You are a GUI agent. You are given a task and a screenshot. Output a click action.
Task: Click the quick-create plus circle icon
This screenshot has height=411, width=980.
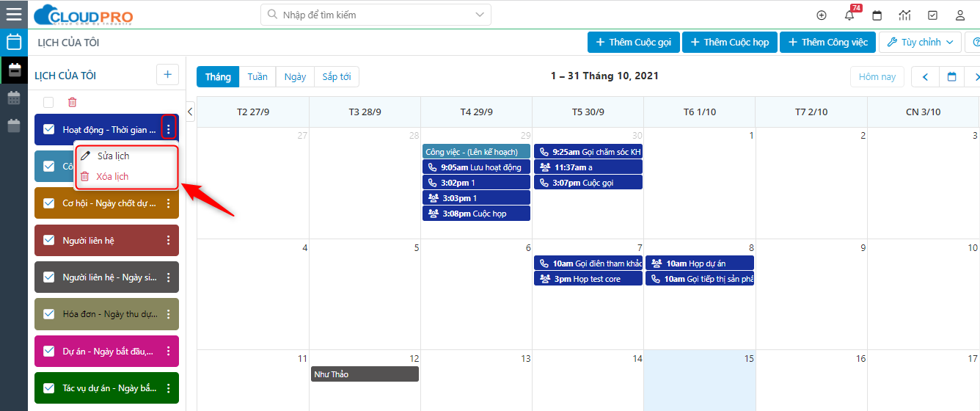(x=822, y=15)
